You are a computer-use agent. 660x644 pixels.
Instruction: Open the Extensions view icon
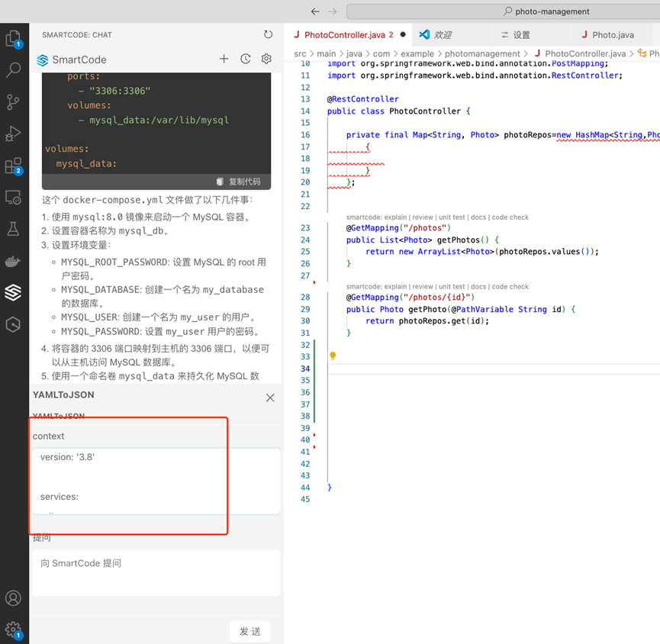coord(13,166)
